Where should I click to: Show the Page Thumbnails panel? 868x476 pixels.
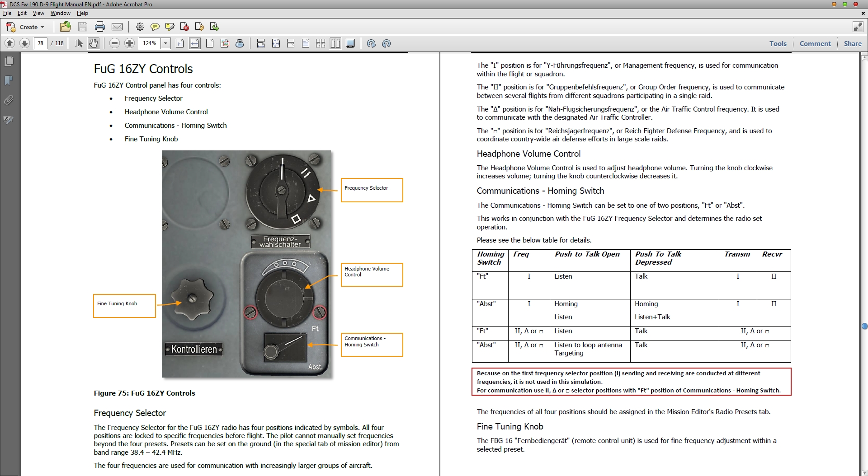9,61
